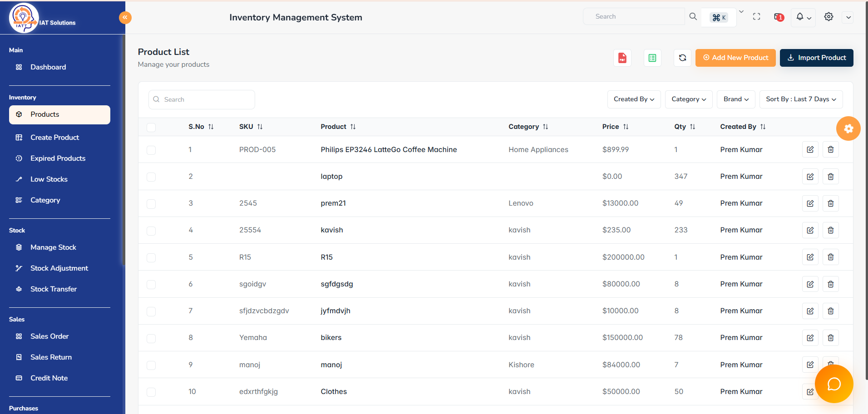Edit the laptop product row
The image size is (868, 414).
click(x=810, y=177)
